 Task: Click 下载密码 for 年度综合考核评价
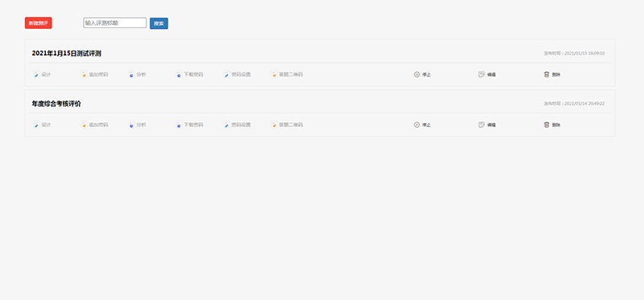(189, 125)
